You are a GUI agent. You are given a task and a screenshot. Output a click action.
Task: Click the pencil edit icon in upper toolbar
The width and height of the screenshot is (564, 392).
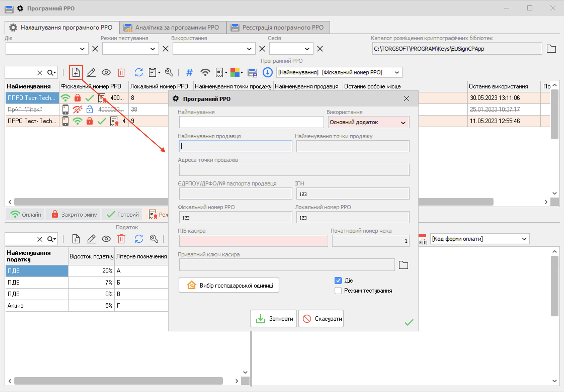[91, 72]
